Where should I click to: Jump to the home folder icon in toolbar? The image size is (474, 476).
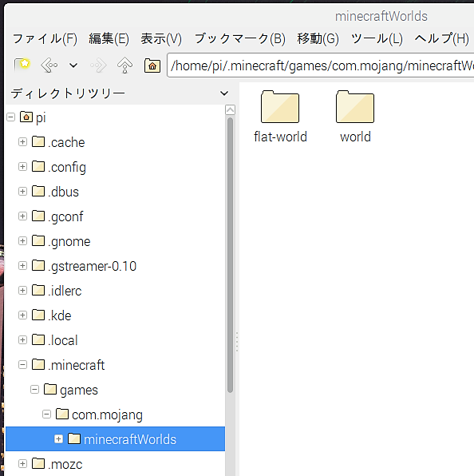point(152,65)
